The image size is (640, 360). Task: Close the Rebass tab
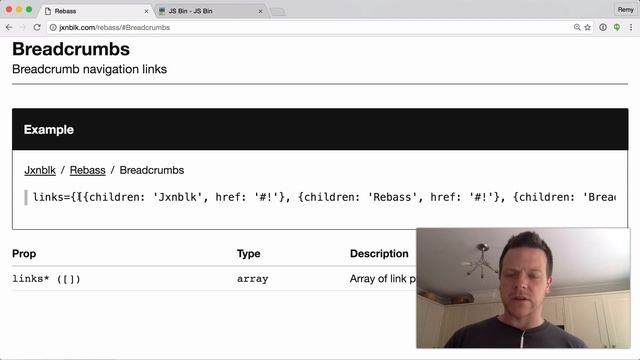pyautogui.click(x=146, y=11)
